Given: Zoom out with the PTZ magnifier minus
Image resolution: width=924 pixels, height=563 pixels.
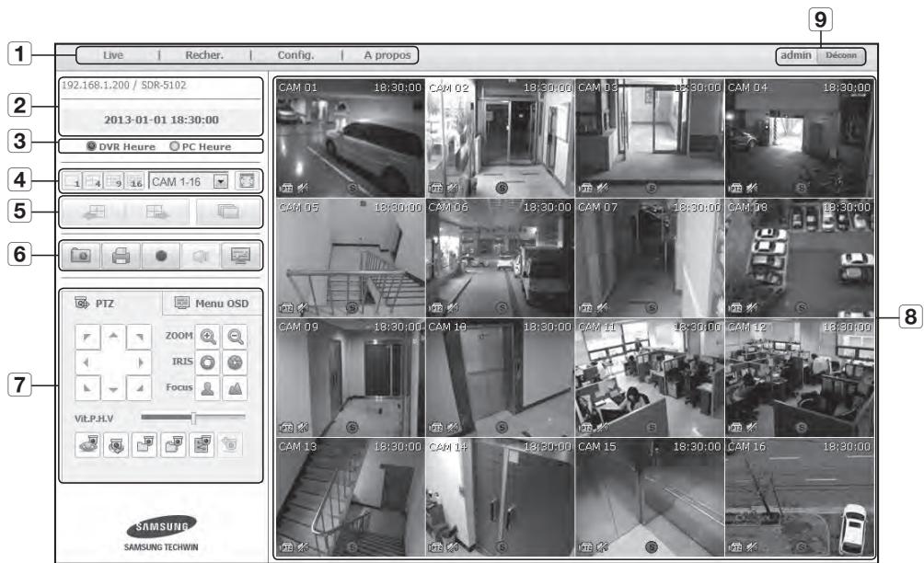Looking at the screenshot, I should [235, 337].
